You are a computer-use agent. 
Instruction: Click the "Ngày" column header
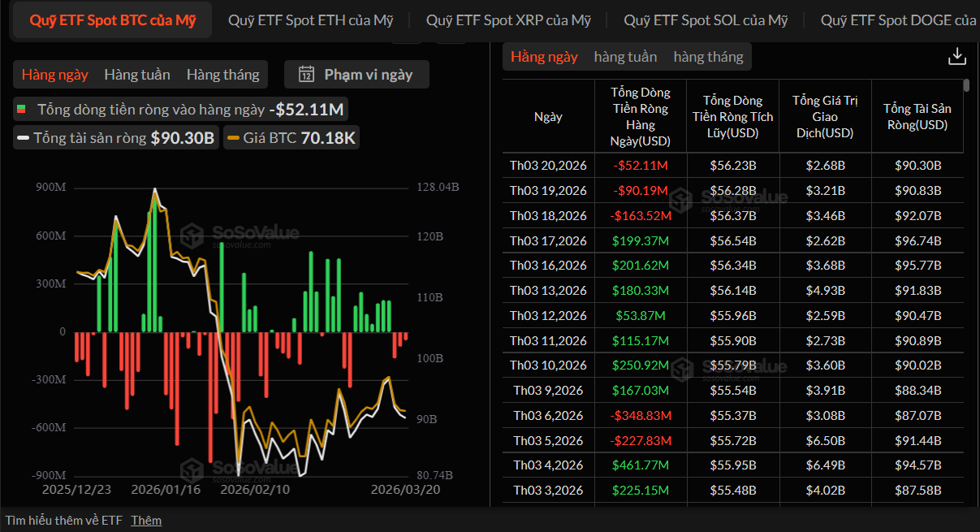[x=548, y=117]
